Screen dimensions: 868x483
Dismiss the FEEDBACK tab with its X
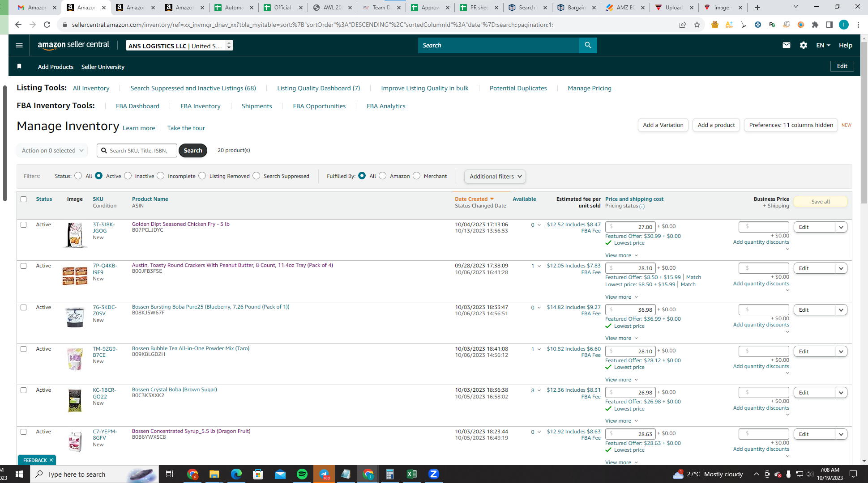tap(51, 460)
